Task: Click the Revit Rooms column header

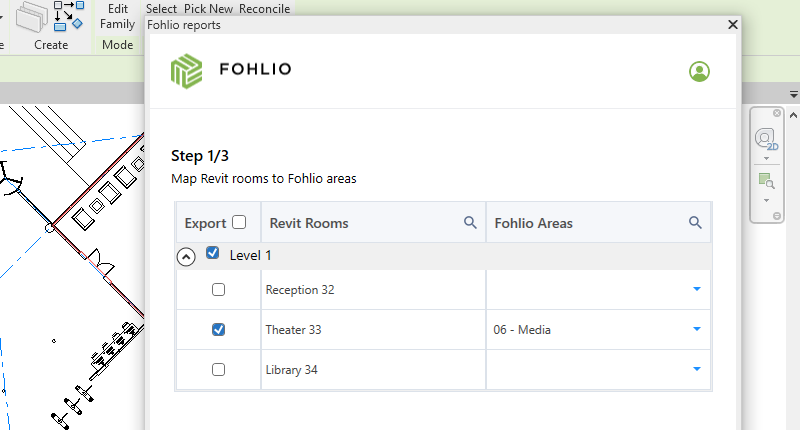Action: click(309, 223)
